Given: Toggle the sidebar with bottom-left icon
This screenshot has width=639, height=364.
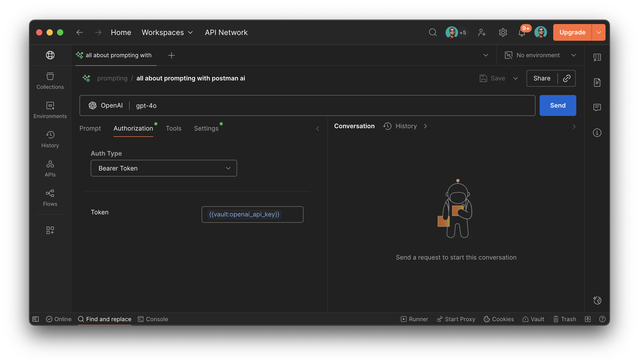Looking at the screenshot, I should (36, 319).
